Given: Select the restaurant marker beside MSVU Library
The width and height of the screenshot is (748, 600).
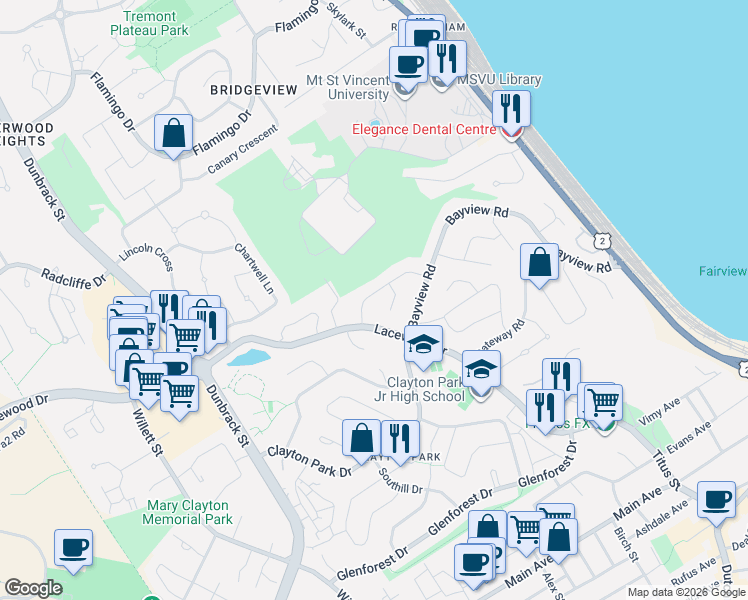Looking at the screenshot, I should point(447,60).
